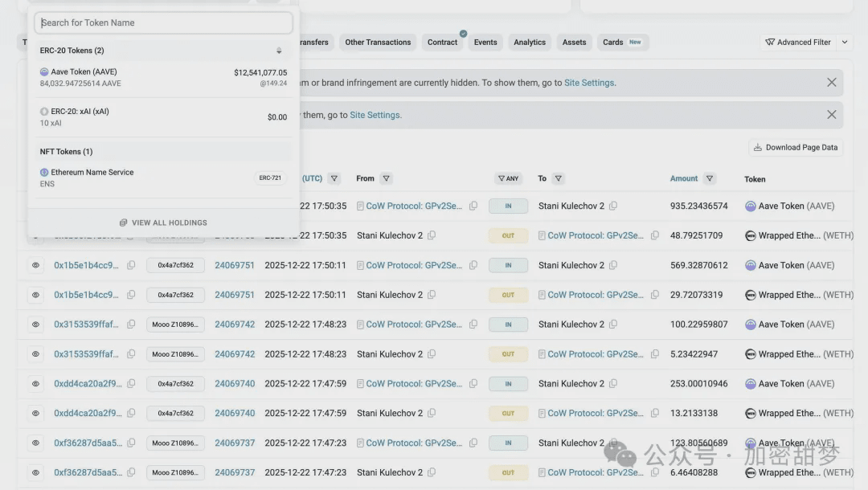Open quick view eye for the 6.46408288 row
This screenshot has width=868, height=490.
click(35, 473)
